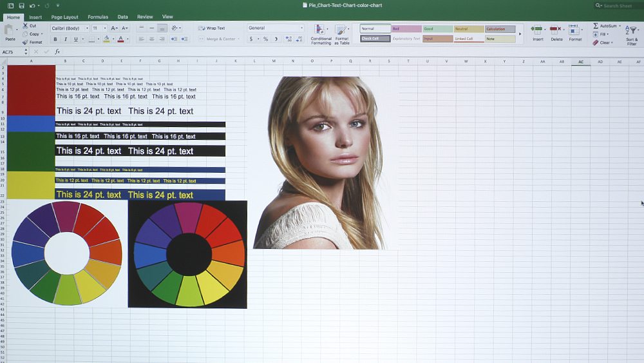The image size is (644, 363).
Task: Toggle align text right
Action: 162,39
